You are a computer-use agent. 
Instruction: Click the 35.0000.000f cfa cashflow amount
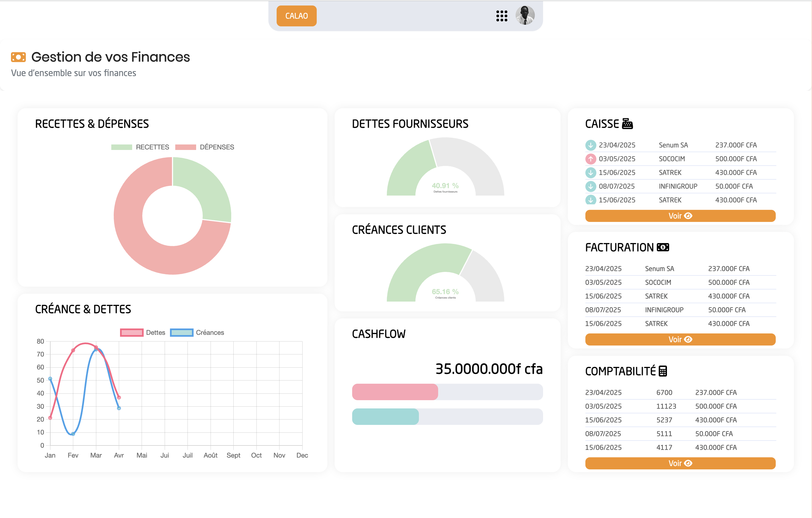tap(489, 369)
